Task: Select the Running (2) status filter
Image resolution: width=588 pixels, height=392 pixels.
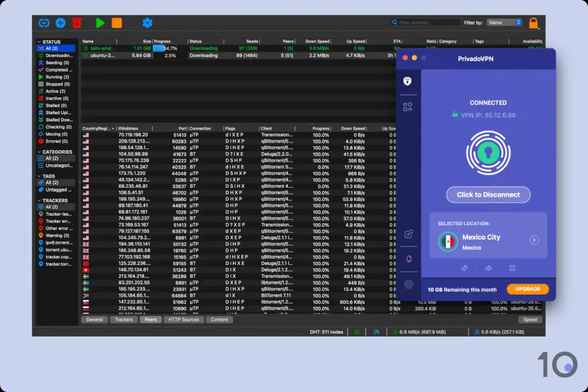Action: tap(56, 77)
